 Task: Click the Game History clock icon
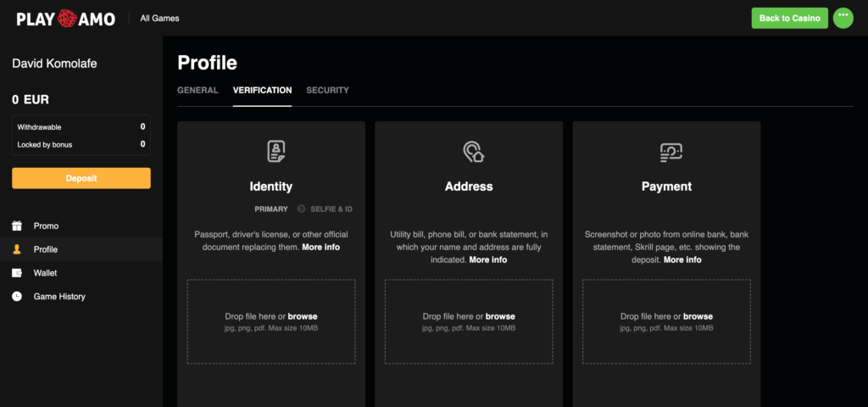click(x=17, y=296)
